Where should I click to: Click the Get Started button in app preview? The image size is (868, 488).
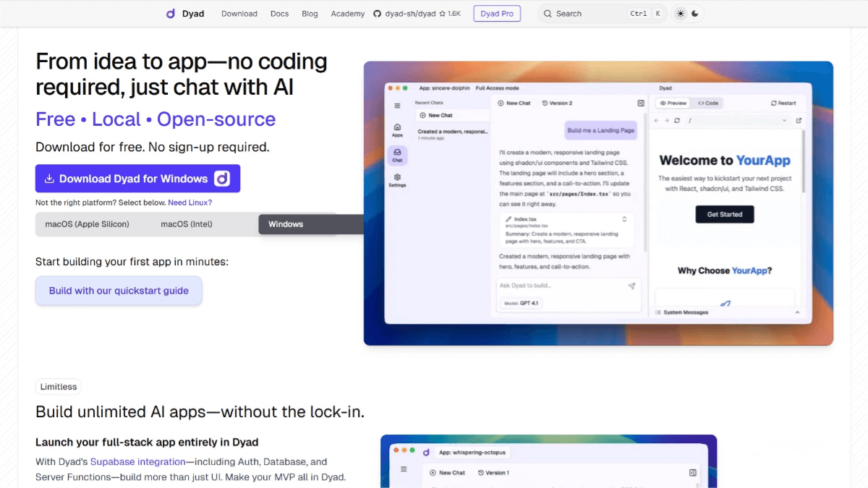724,214
